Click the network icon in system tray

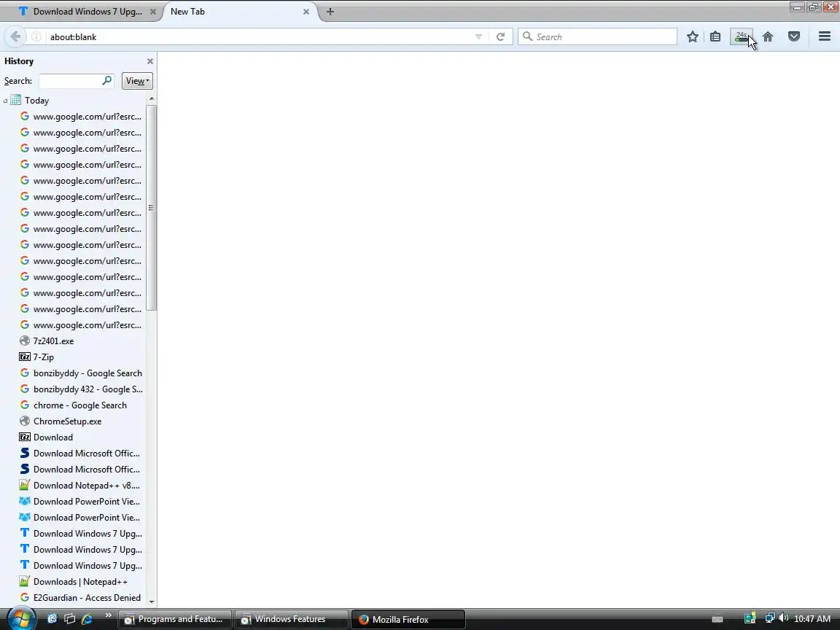pos(770,618)
